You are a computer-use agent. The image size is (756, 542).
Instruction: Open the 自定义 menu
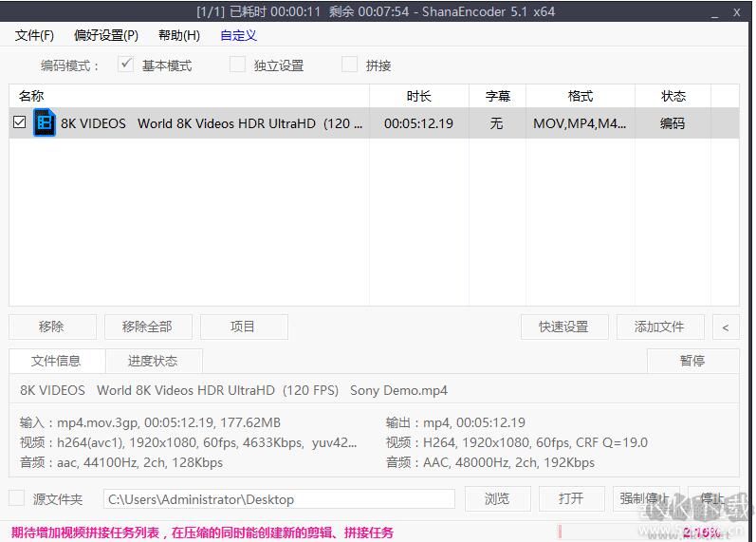238,35
